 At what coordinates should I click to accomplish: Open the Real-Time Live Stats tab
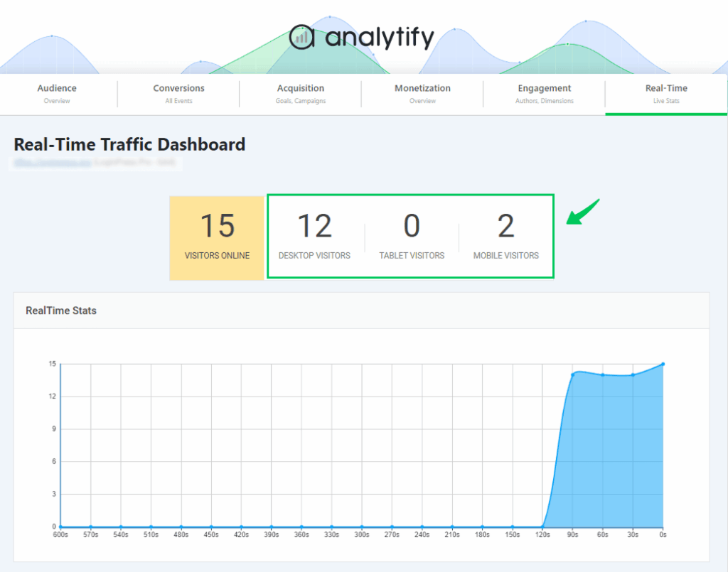coord(666,94)
